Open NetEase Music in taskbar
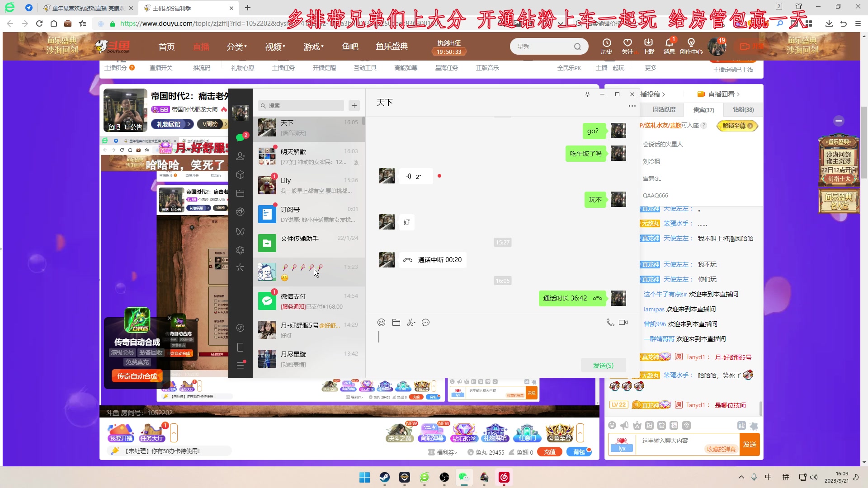This screenshot has width=868, height=488. tap(504, 477)
